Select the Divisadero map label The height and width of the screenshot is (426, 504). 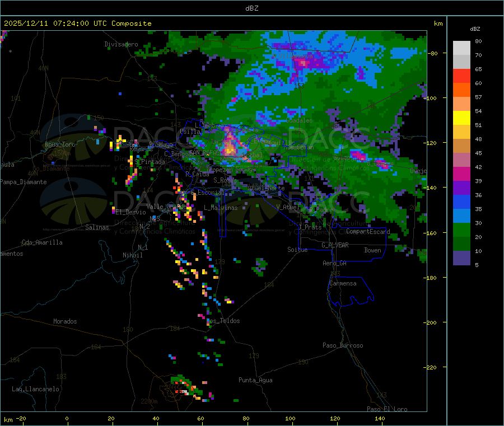point(121,44)
